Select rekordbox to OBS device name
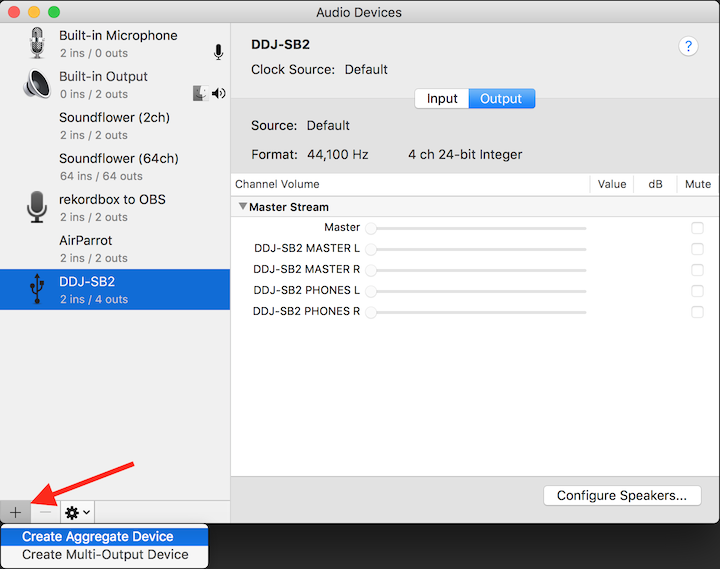The image size is (720, 569). (112, 199)
